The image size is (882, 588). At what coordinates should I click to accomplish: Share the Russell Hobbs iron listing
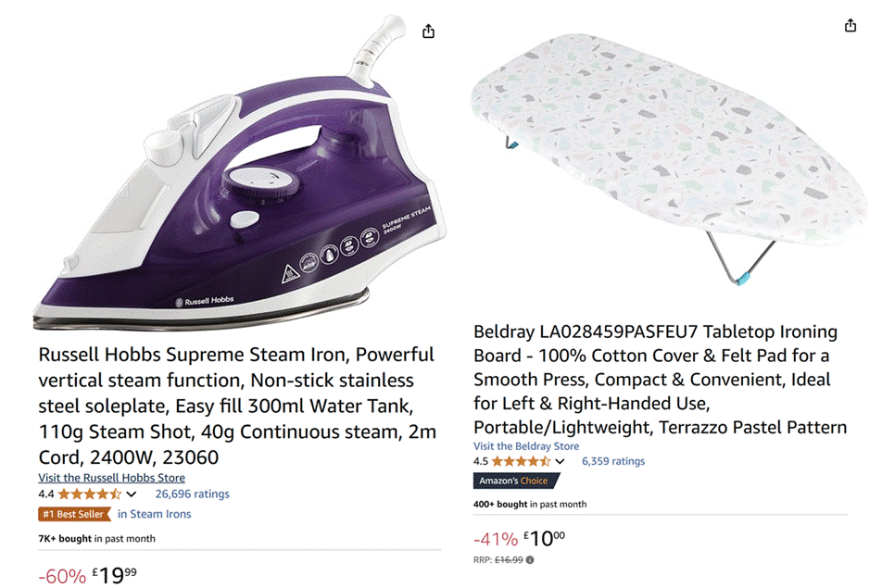[428, 31]
